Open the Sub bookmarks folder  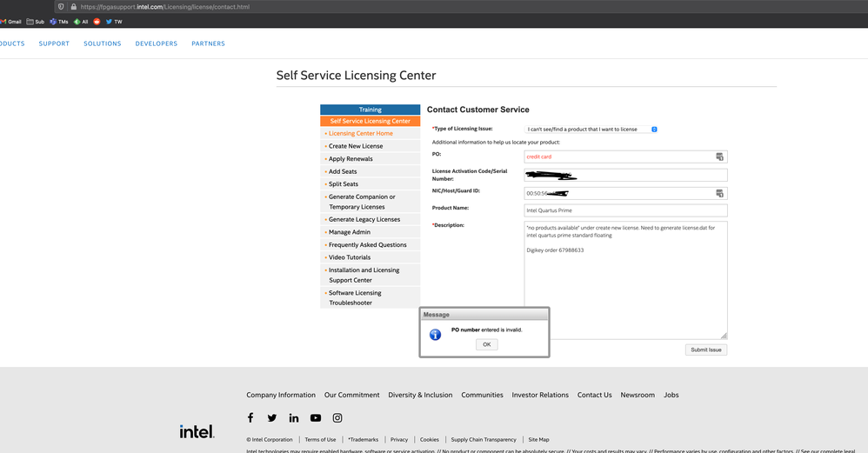click(36, 22)
